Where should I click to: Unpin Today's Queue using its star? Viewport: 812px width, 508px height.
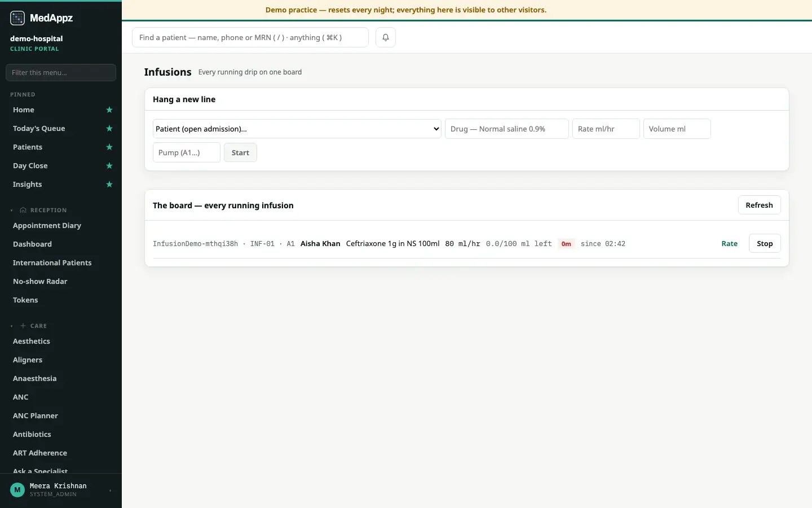tap(109, 129)
